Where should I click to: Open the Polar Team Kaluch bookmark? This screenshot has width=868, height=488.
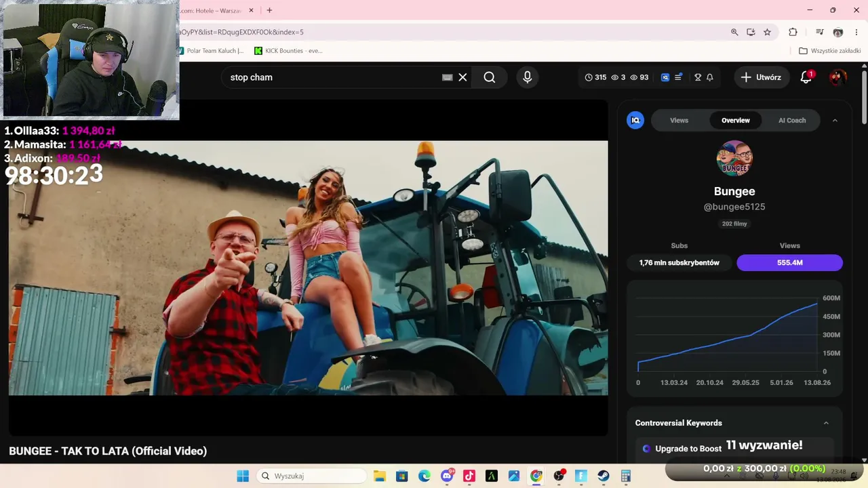211,51
